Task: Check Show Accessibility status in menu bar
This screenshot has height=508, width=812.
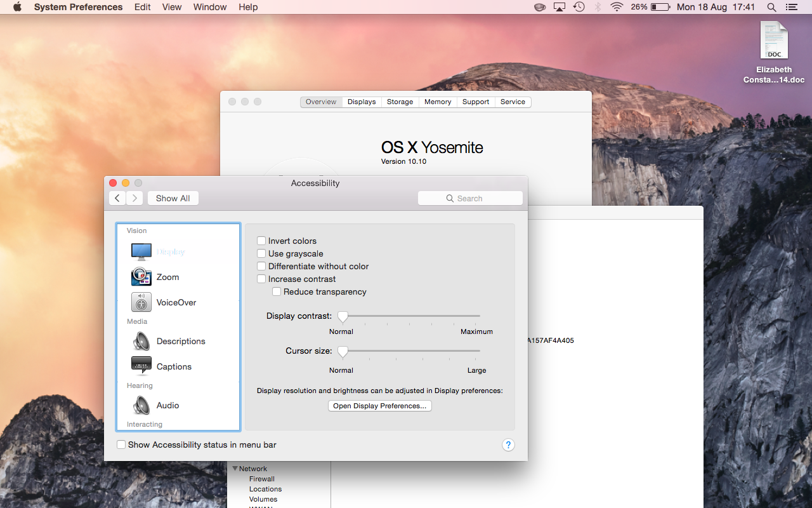Action: [121, 444]
